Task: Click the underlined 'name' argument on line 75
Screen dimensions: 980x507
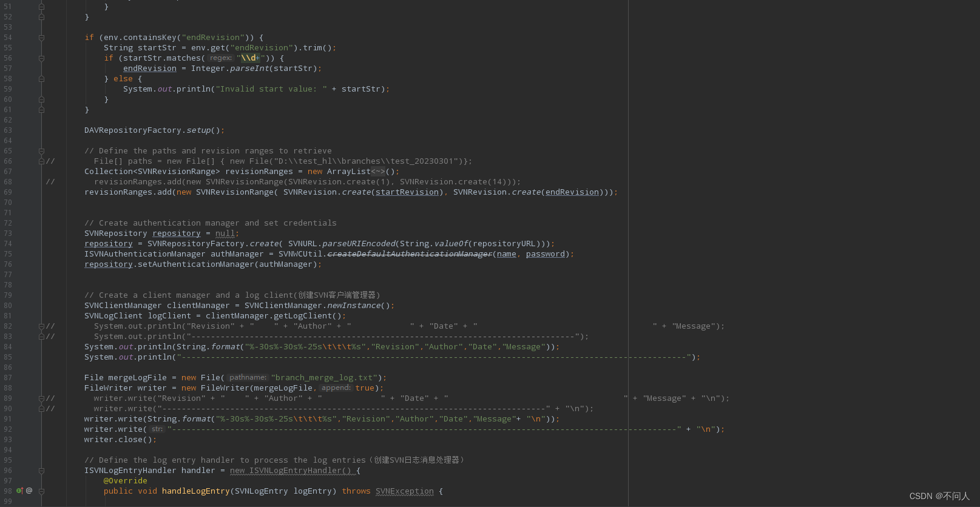Action: click(507, 254)
